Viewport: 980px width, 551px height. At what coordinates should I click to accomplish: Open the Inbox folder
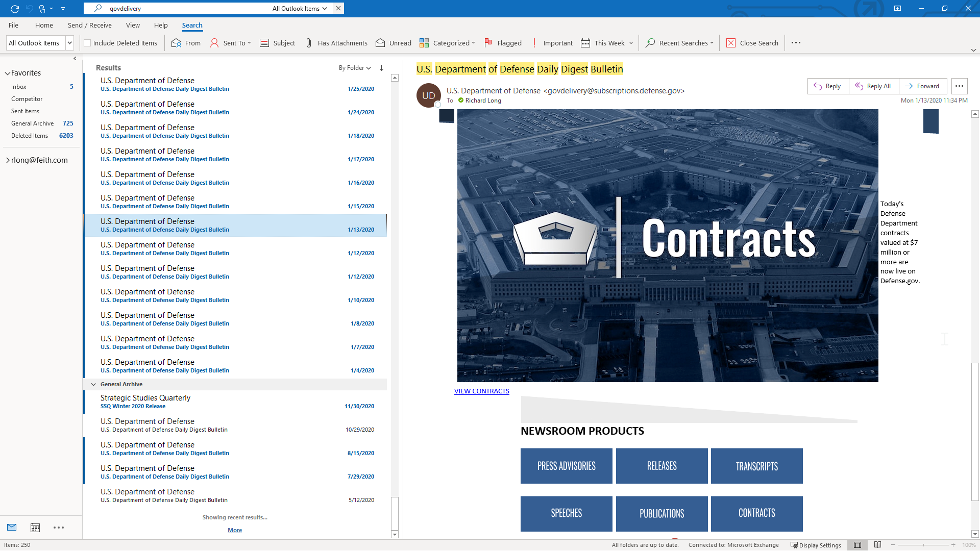coord(19,87)
